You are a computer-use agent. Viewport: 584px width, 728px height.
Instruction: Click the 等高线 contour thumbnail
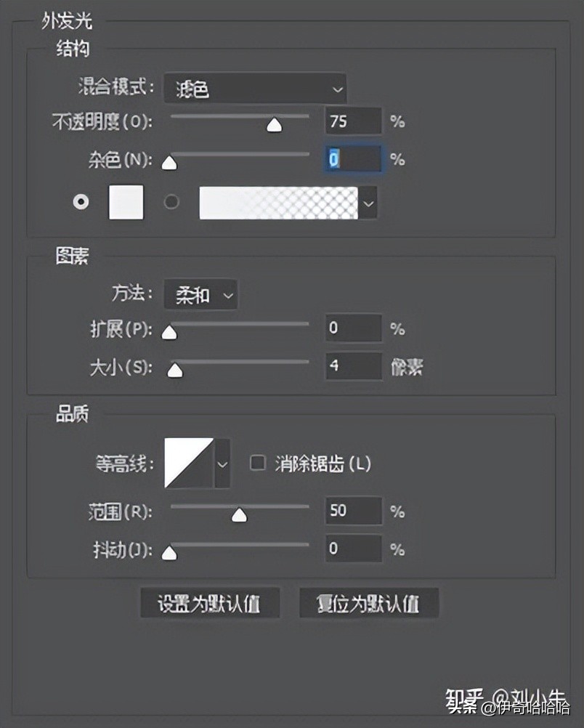pyautogui.click(x=190, y=461)
